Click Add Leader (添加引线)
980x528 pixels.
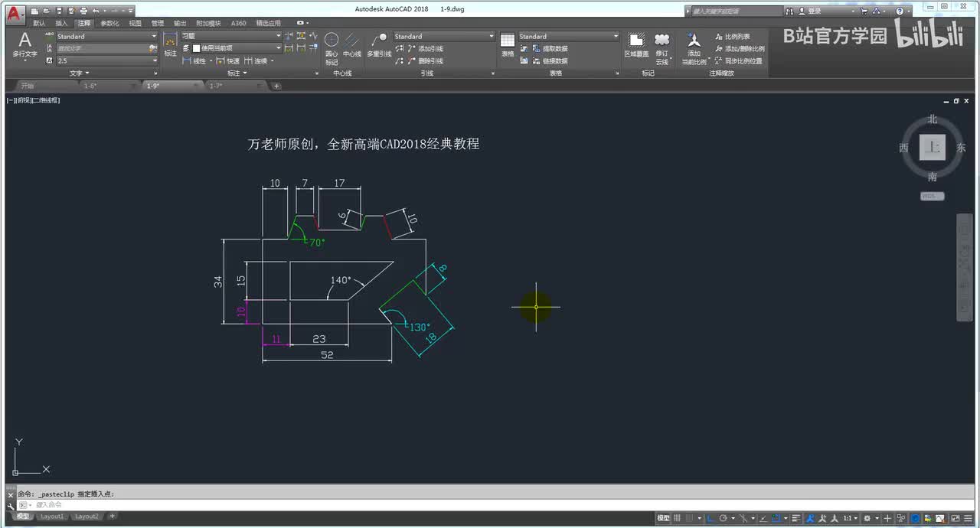[x=425, y=49]
